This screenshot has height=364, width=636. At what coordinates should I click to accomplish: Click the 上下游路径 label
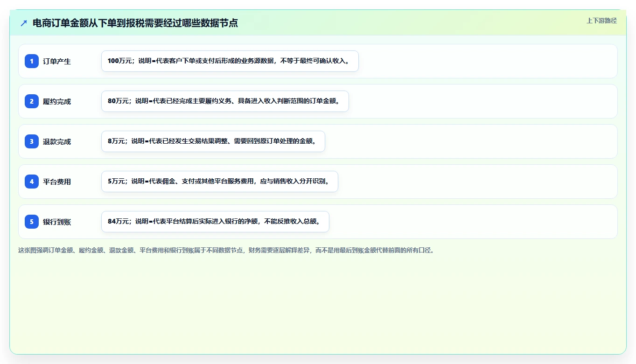point(601,21)
